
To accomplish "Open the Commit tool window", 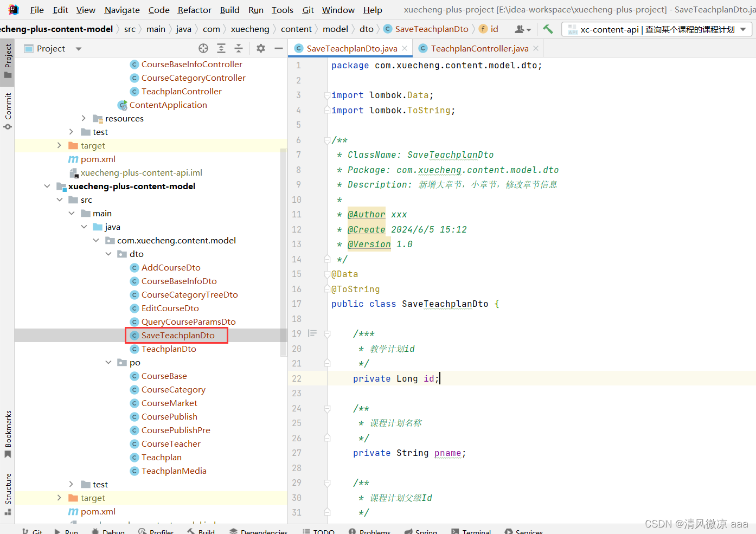I will (x=8, y=111).
